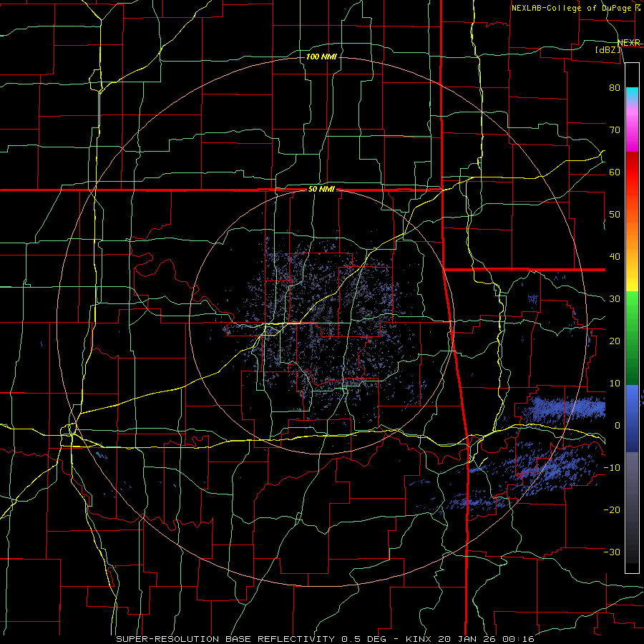Click the KINX radar station identifier
This screenshot has width=644, height=644.
click(420, 639)
